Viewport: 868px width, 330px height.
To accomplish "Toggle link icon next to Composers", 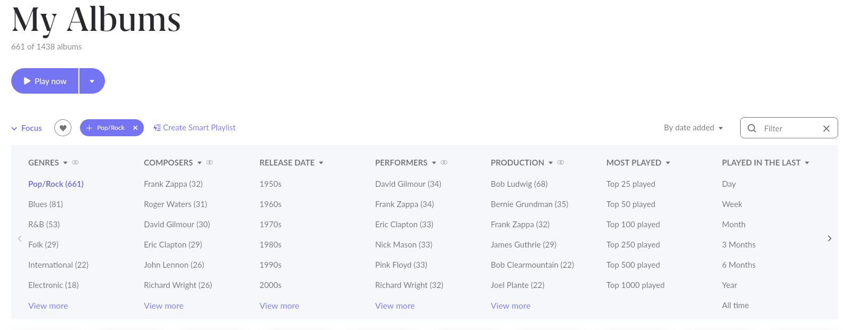I will [x=209, y=162].
